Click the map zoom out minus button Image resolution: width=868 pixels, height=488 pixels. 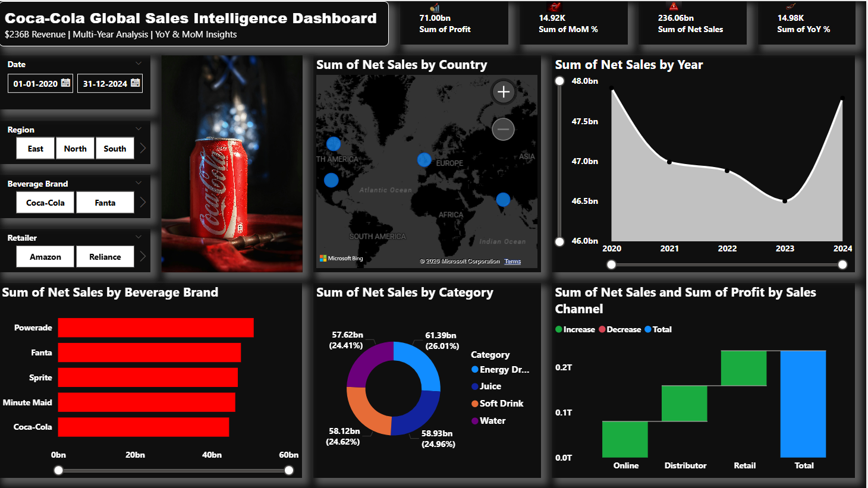coord(503,129)
